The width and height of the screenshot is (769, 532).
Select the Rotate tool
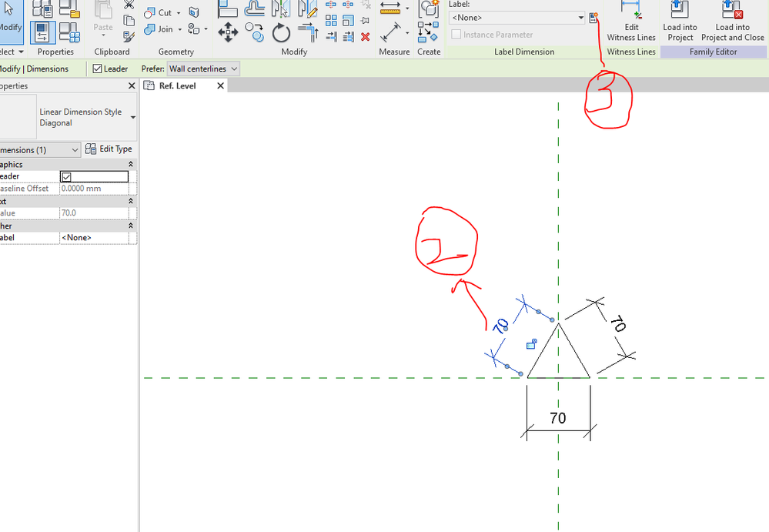281,33
